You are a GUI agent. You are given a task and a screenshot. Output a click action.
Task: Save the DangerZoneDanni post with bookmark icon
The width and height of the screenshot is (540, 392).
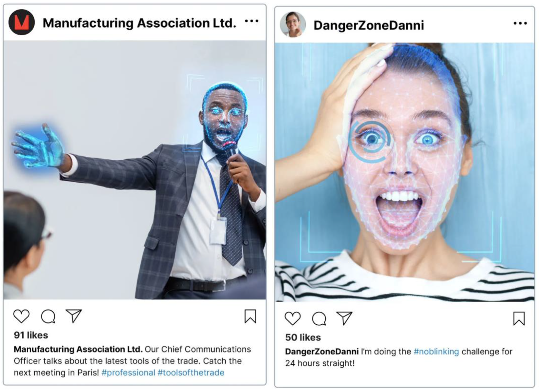point(519,318)
